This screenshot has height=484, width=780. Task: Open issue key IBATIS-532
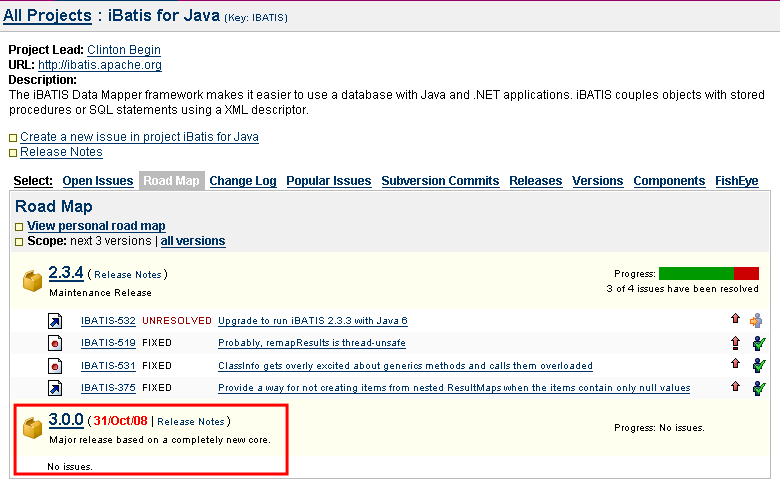(x=108, y=321)
